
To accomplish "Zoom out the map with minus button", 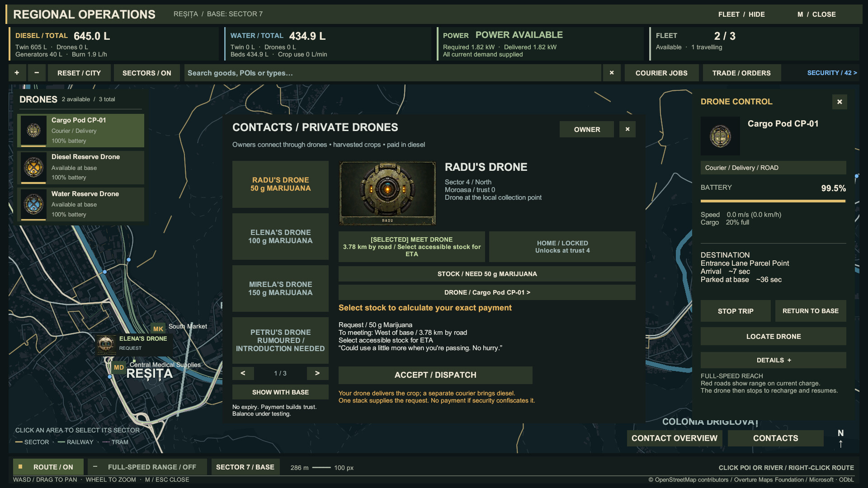I will click(x=37, y=73).
